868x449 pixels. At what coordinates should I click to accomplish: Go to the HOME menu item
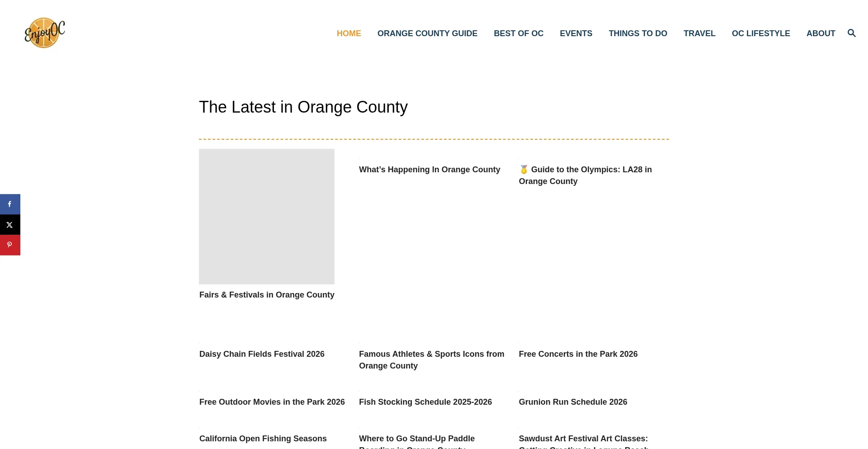pos(349,33)
